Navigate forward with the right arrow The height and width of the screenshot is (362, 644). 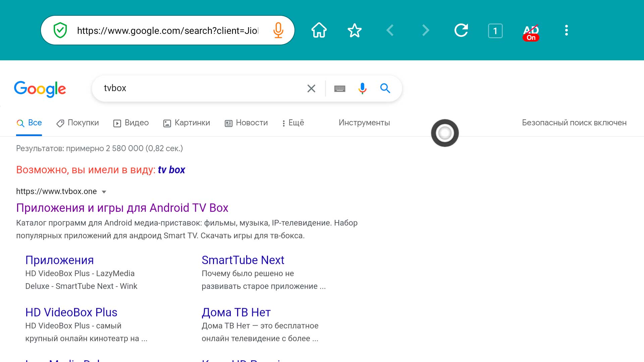(x=426, y=31)
